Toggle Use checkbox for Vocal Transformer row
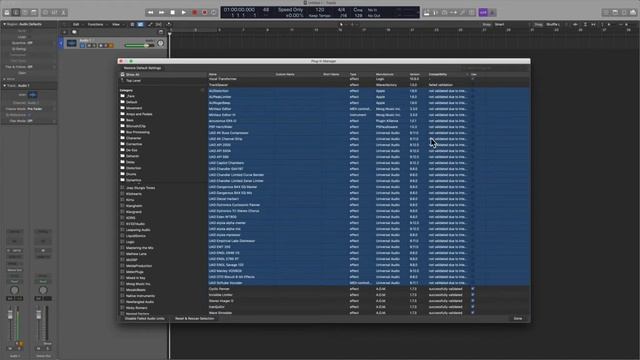 [473, 79]
